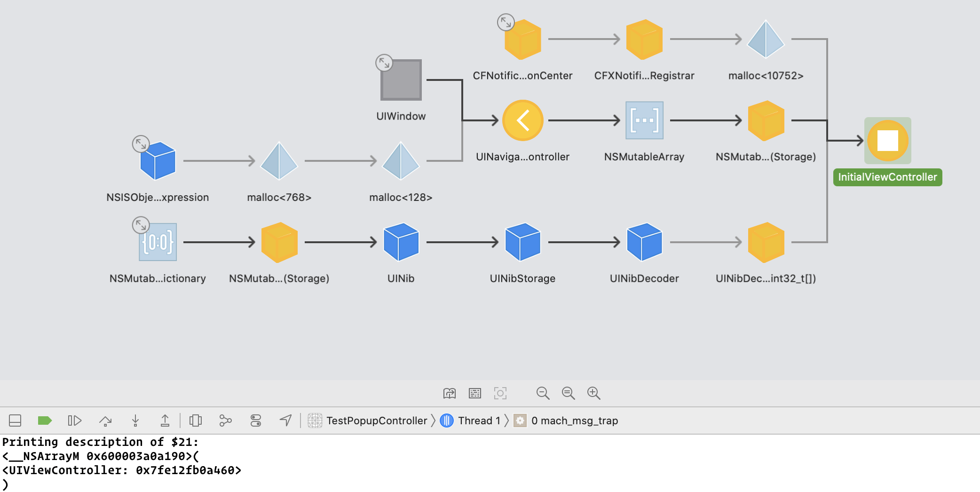Click the export memory graph book icon
This screenshot has width=980, height=492.
click(x=450, y=393)
